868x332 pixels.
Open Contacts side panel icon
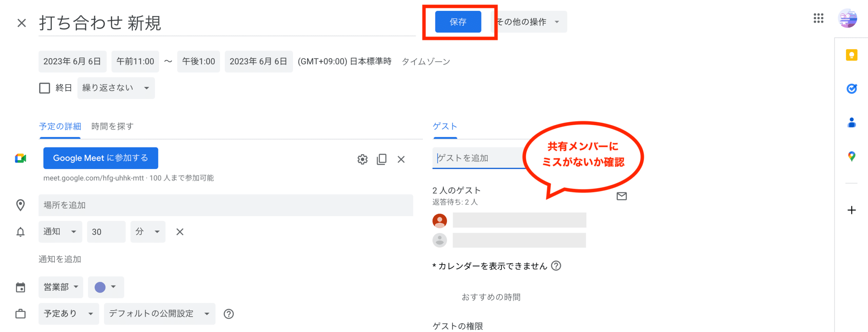[851, 123]
